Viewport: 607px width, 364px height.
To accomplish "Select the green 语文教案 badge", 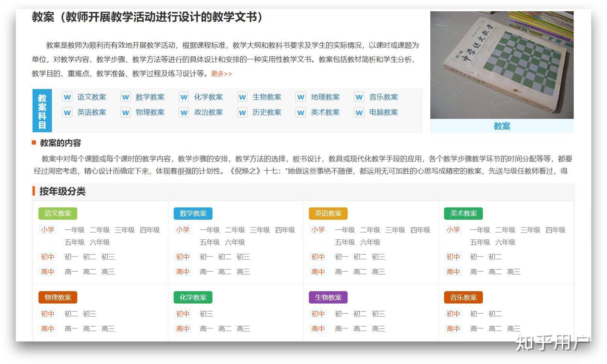I will coord(58,213).
